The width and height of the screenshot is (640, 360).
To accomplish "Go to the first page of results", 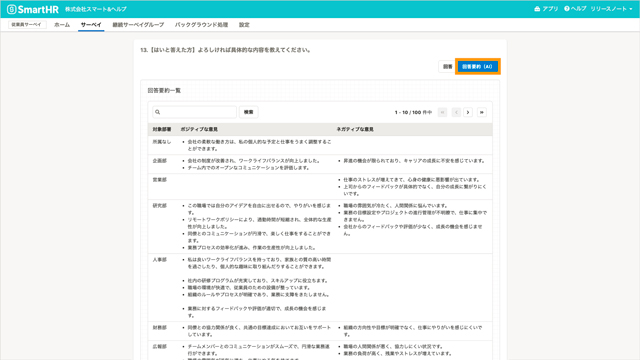I will [442, 112].
